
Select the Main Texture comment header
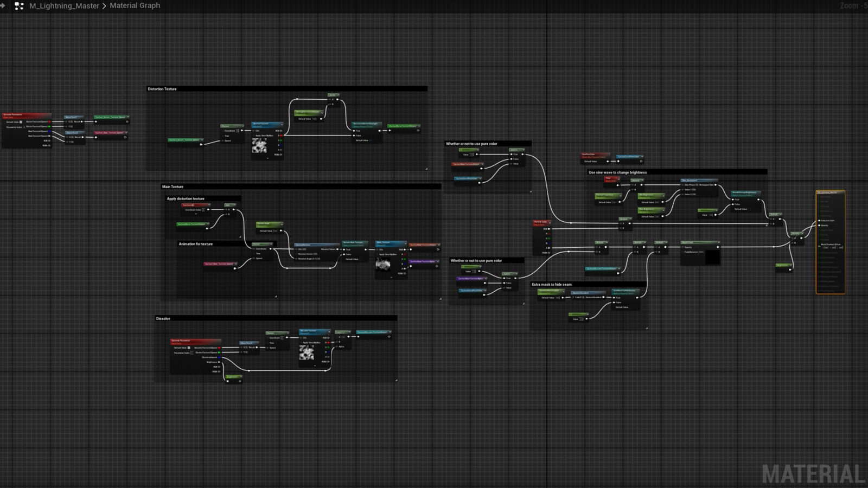pyautogui.click(x=301, y=187)
